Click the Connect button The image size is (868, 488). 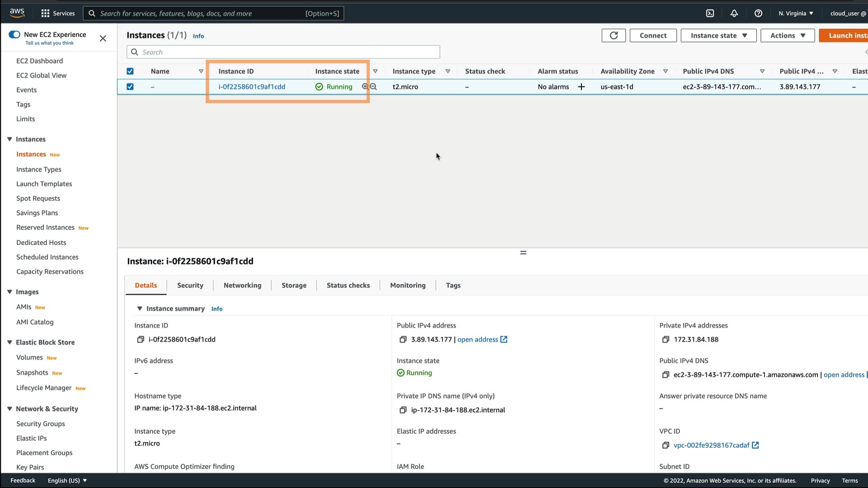pos(653,35)
